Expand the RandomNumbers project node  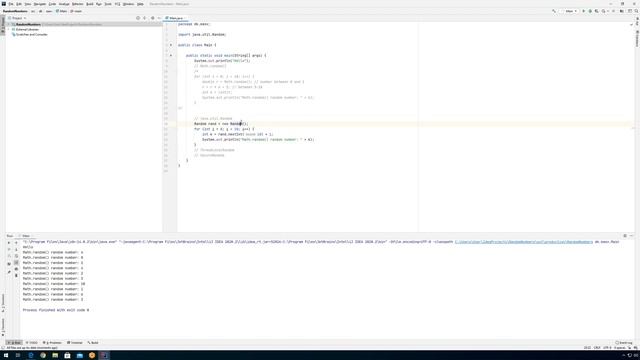click(x=9, y=24)
